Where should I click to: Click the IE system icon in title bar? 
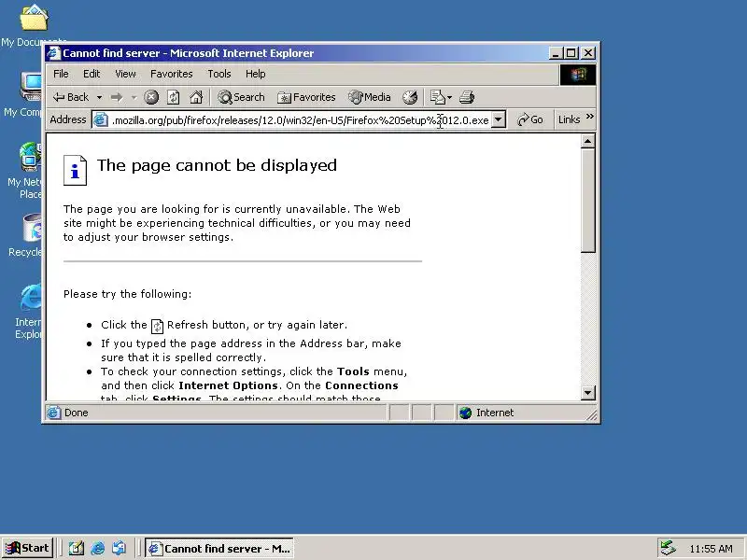coord(53,53)
